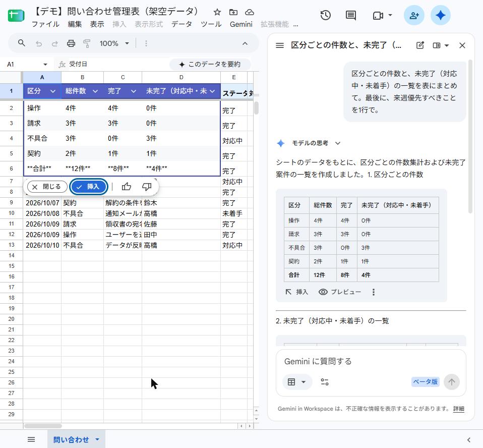
Task: Print the spreadsheet
Action: [x=71, y=43]
